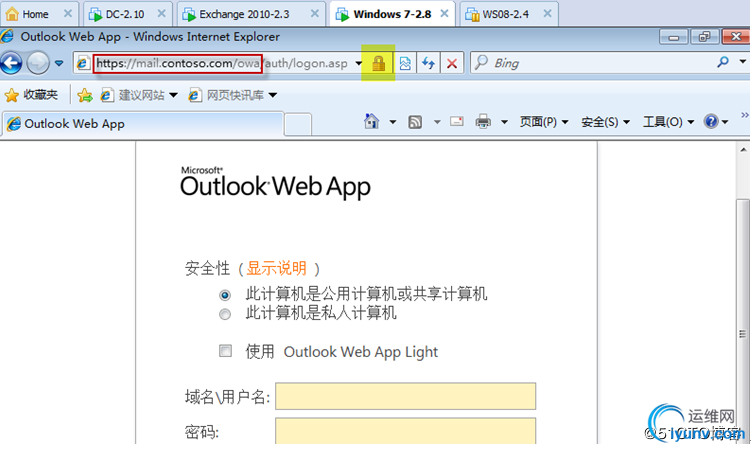This screenshot has width=751, height=450.
Task: Open a new blank browser tab
Action: [298, 124]
